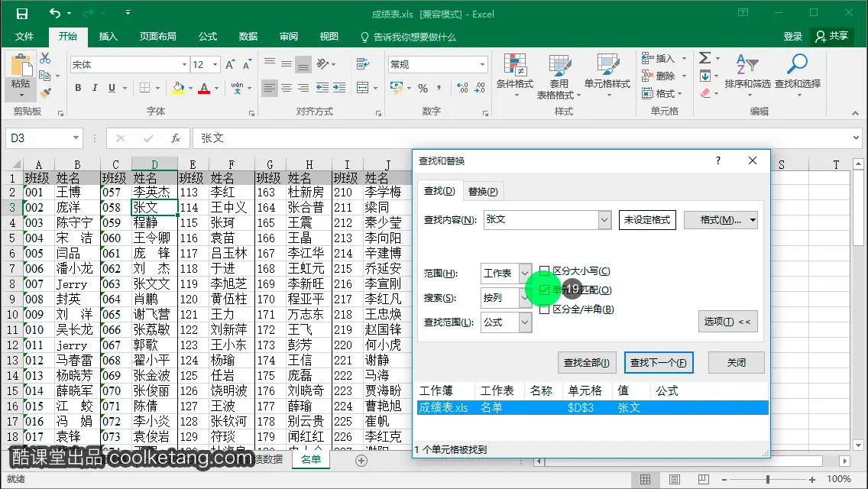The image size is (868, 489).
Task: Toggle Italic formatting
Action: point(95,88)
